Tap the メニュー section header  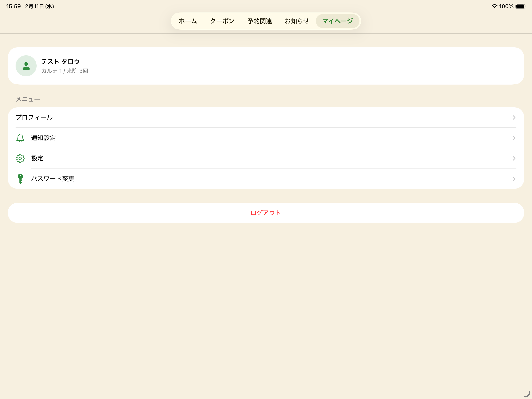[x=28, y=99]
